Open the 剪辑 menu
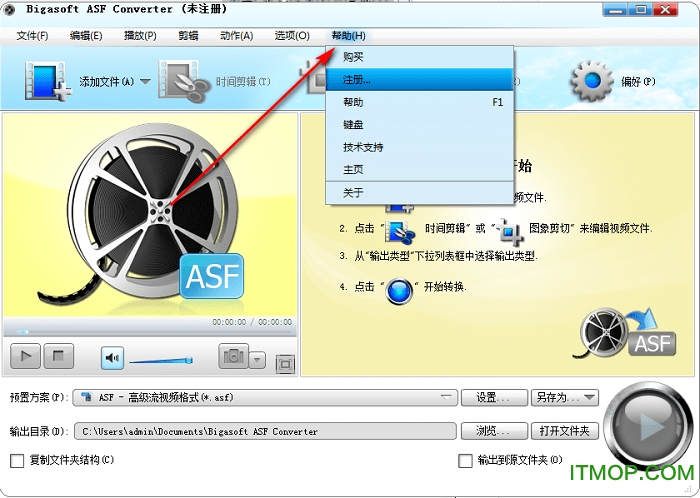This screenshot has height=498, width=700. [188, 36]
